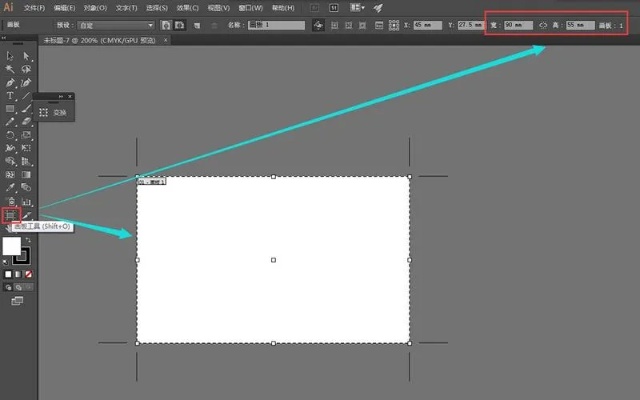Select the Free Transform tool
Viewport: 640px width, 400px height.
(26, 148)
